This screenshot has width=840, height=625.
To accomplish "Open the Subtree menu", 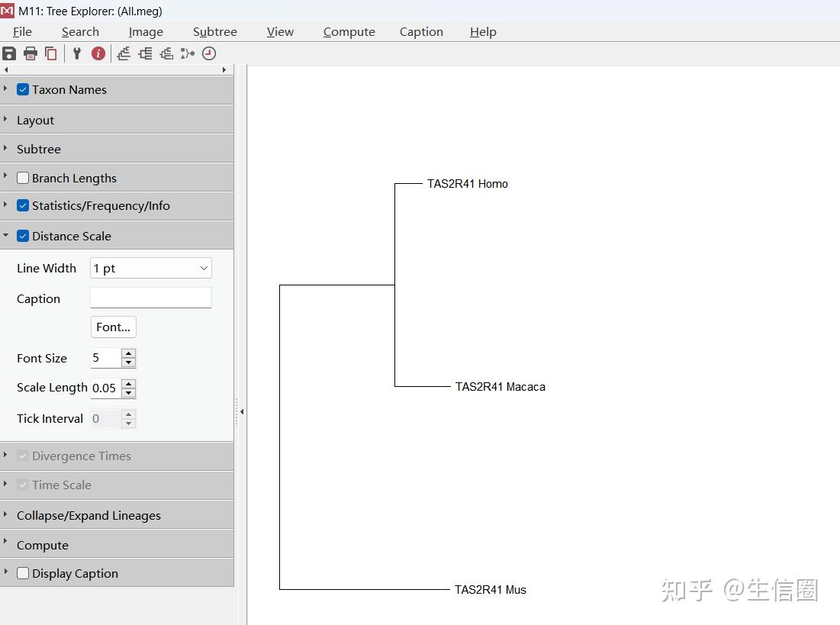I will (215, 31).
